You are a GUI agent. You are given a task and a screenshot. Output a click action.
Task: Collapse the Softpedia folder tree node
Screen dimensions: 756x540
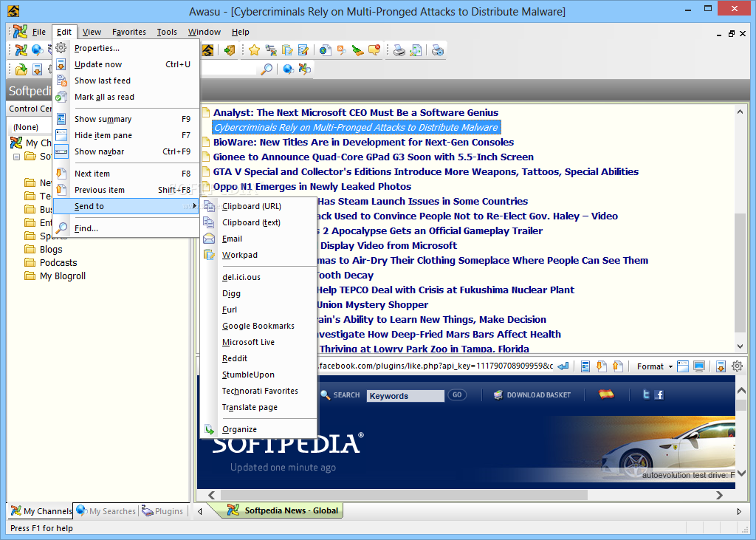16,157
